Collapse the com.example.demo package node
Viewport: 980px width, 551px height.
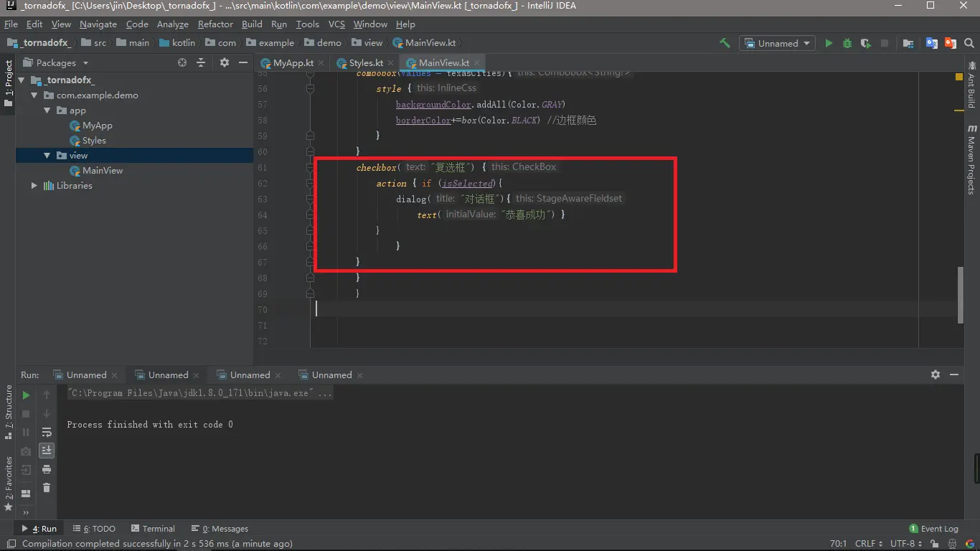click(34, 95)
